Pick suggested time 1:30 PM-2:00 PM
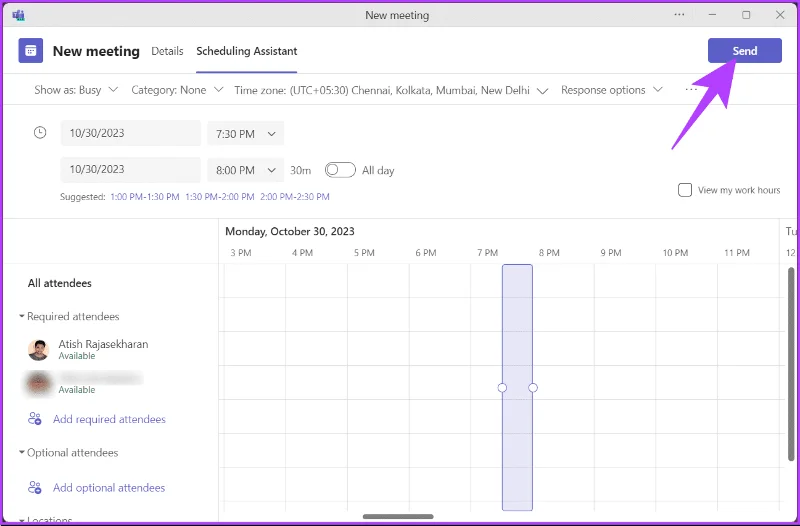 (x=220, y=197)
